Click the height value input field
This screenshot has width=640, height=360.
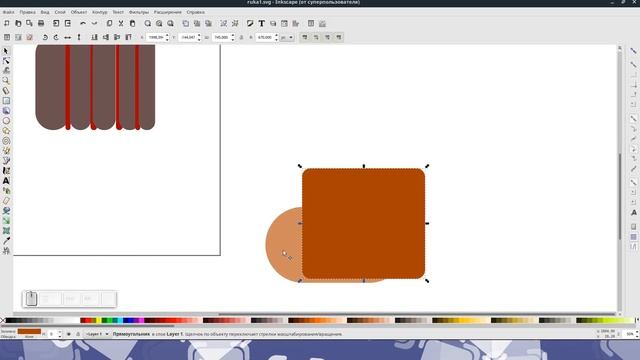(264, 37)
